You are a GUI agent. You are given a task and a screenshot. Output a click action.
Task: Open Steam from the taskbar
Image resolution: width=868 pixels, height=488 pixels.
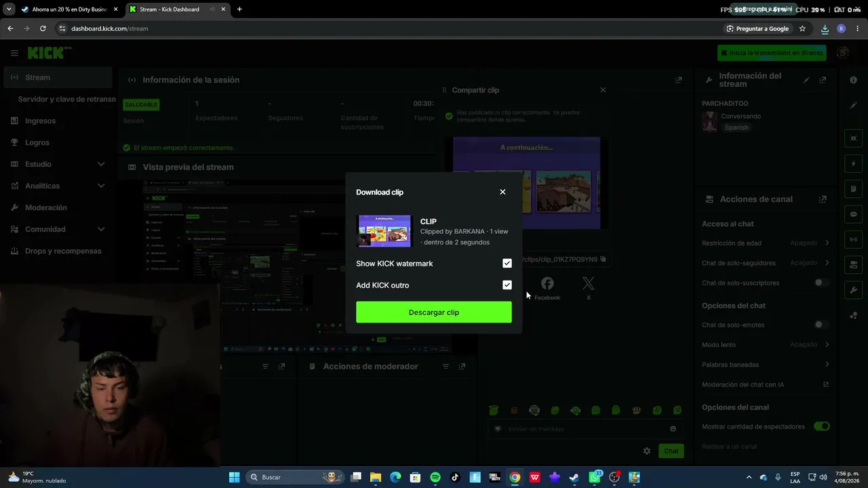574,477
